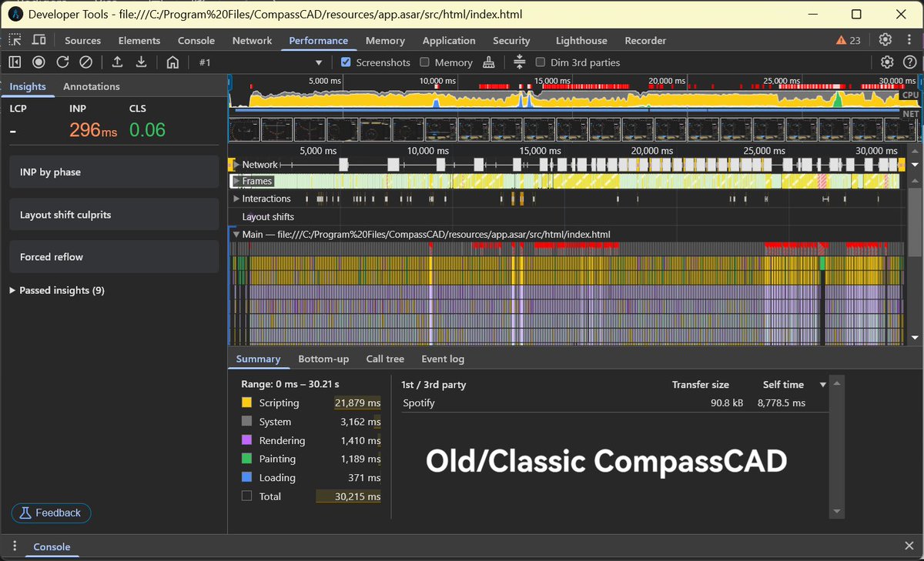The image size is (924, 561).
Task: Toggle the Screenshots checkbox
Action: click(346, 62)
